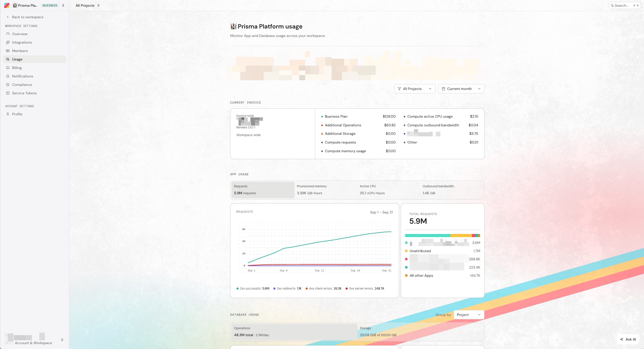Viewport: 644px width, 349px height.
Task: Open Notifications settings page
Action: 34,76
